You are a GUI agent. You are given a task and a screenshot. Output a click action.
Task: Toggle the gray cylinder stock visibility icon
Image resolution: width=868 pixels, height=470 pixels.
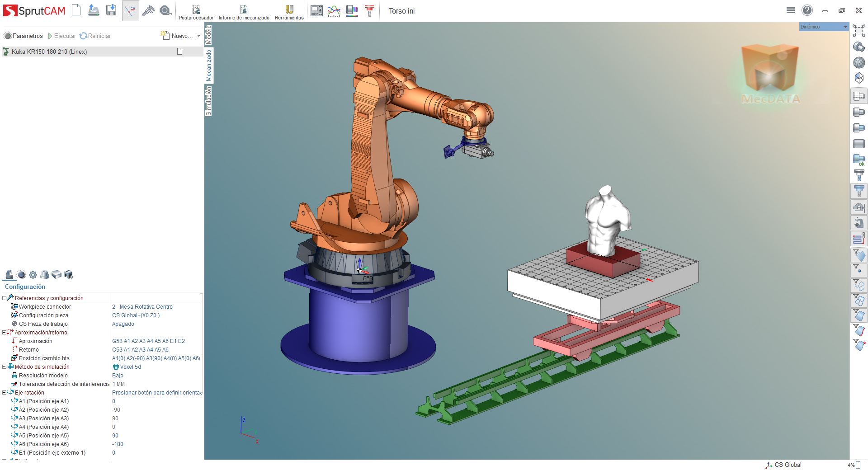coord(859,144)
